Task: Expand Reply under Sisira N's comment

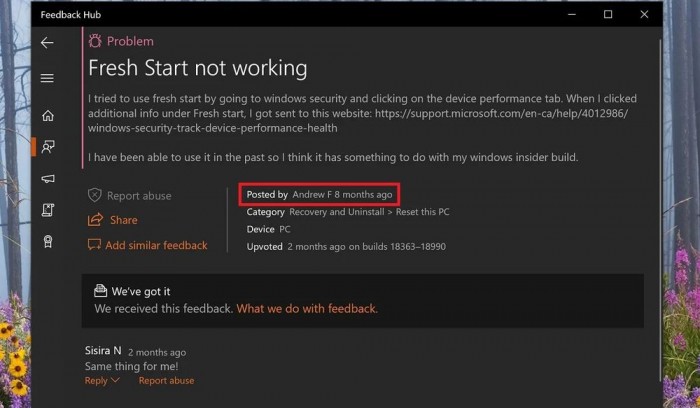Action: (x=101, y=381)
